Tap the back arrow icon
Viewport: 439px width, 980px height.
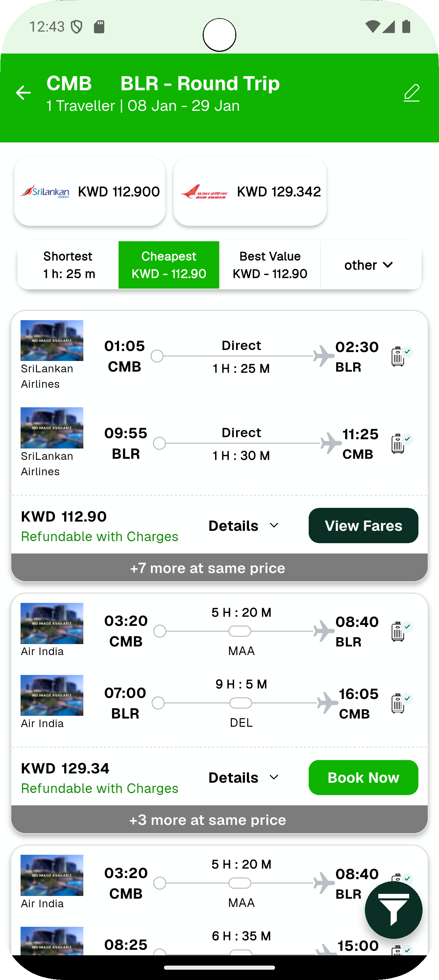coord(23,92)
